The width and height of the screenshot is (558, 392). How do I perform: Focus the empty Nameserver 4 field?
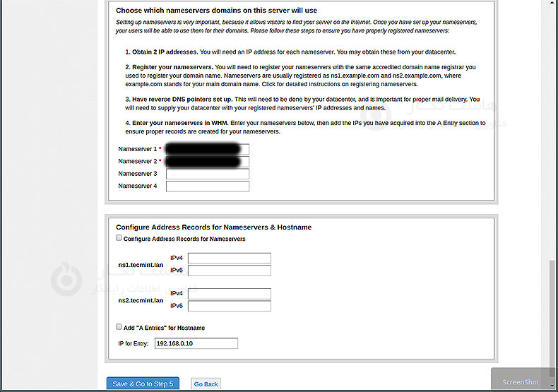(x=207, y=186)
